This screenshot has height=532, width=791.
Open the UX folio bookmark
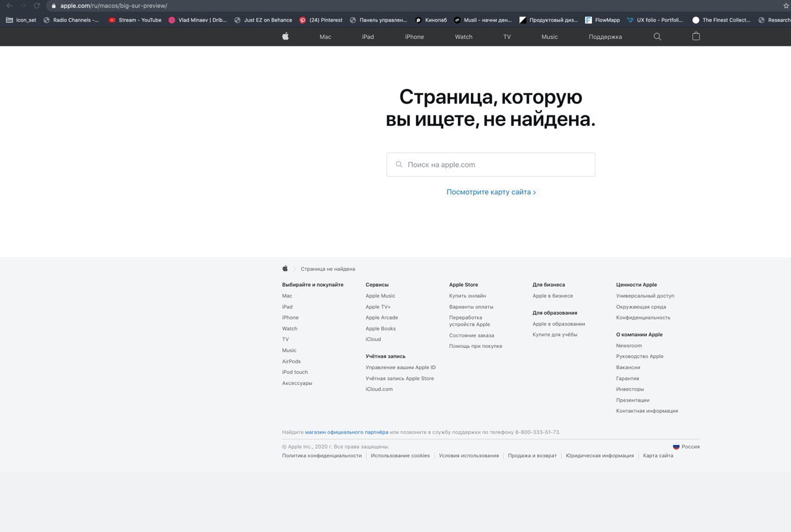[655, 20]
